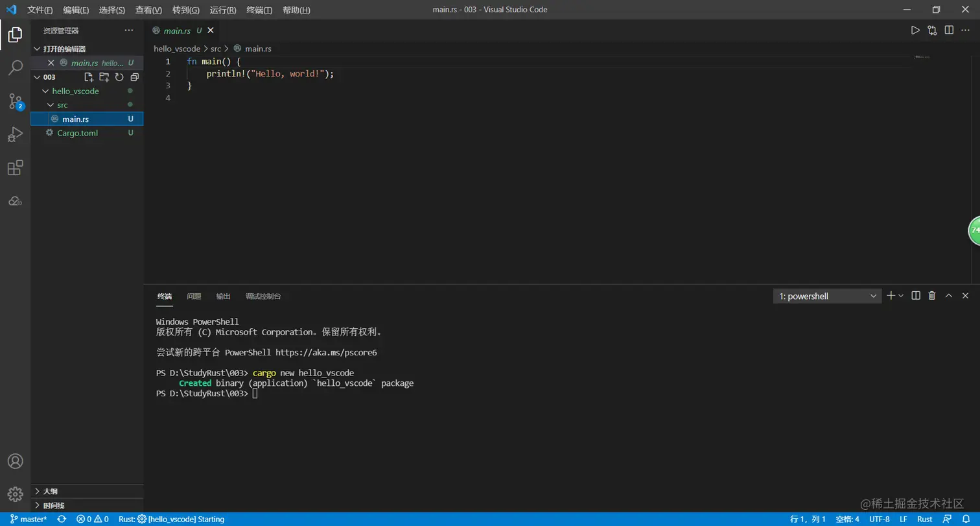This screenshot has width=980, height=526.
Task: Click the New File icon in 003 header
Action: 89,77
